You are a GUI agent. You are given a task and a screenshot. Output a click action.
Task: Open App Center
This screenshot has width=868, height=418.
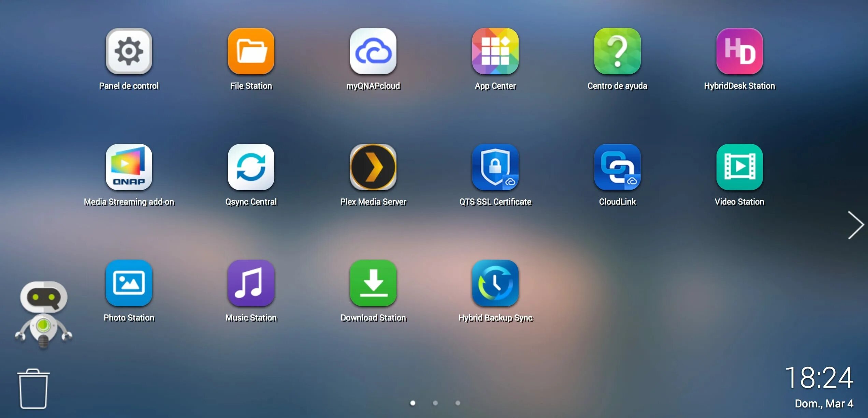[495, 51]
